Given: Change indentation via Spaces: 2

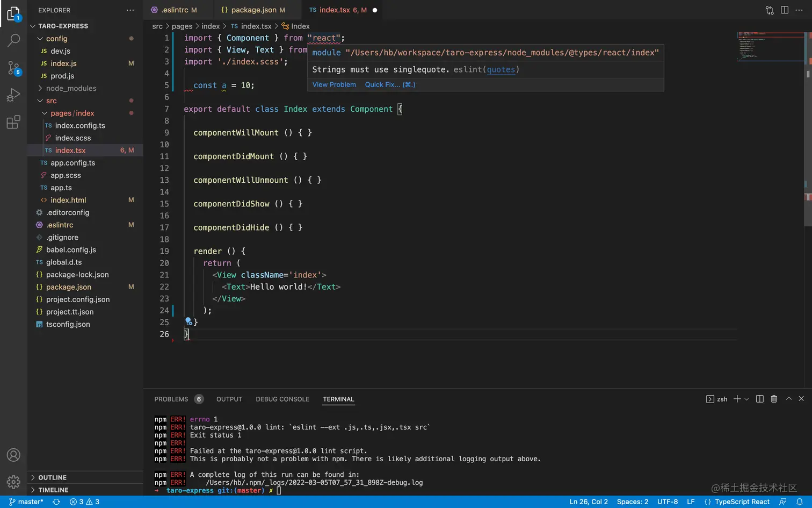Looking at the screenshot, I should click(633, 502).
